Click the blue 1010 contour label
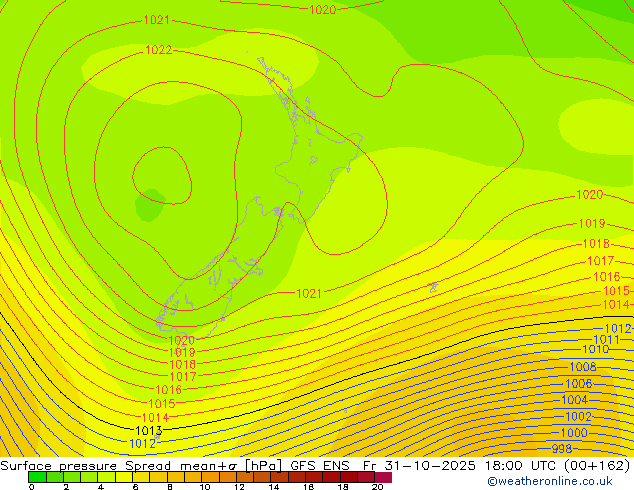This screenshot has width=634, height=490. [595, 349]
